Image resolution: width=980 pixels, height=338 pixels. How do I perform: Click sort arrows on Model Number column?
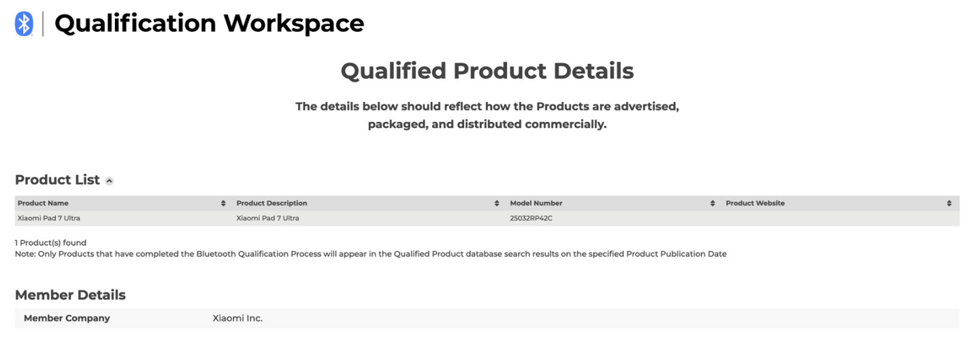[713, 203]
